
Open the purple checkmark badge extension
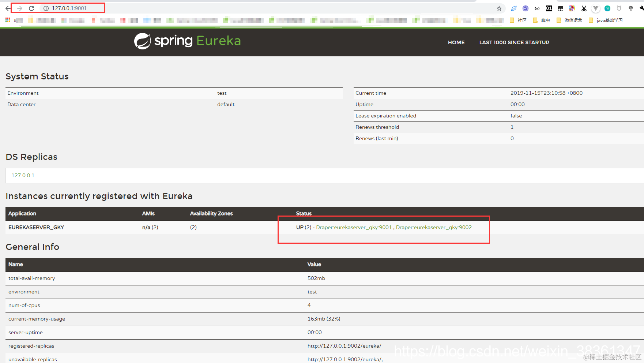point(526,8)
